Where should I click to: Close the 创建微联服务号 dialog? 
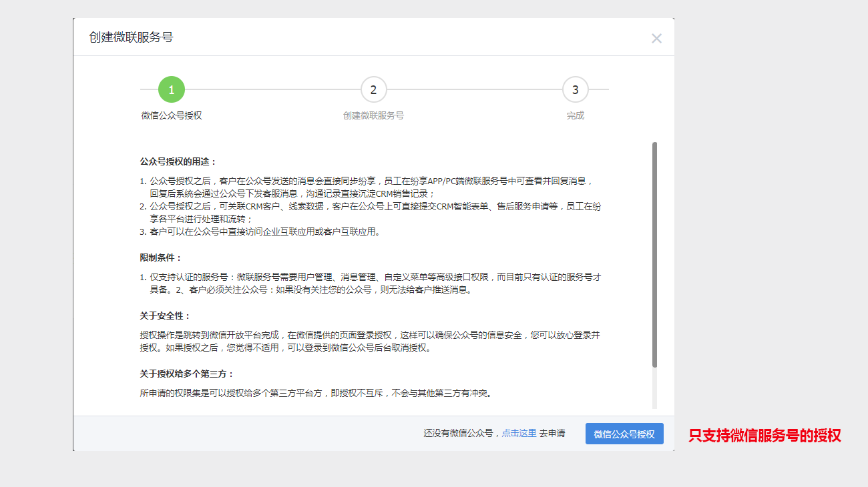[656, 38]
